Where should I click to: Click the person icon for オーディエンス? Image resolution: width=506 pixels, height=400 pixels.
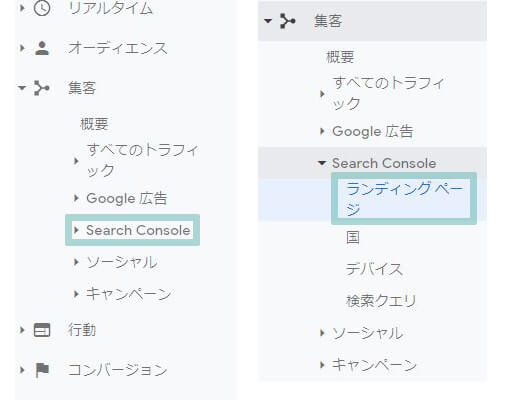click(x=42, y=48)
